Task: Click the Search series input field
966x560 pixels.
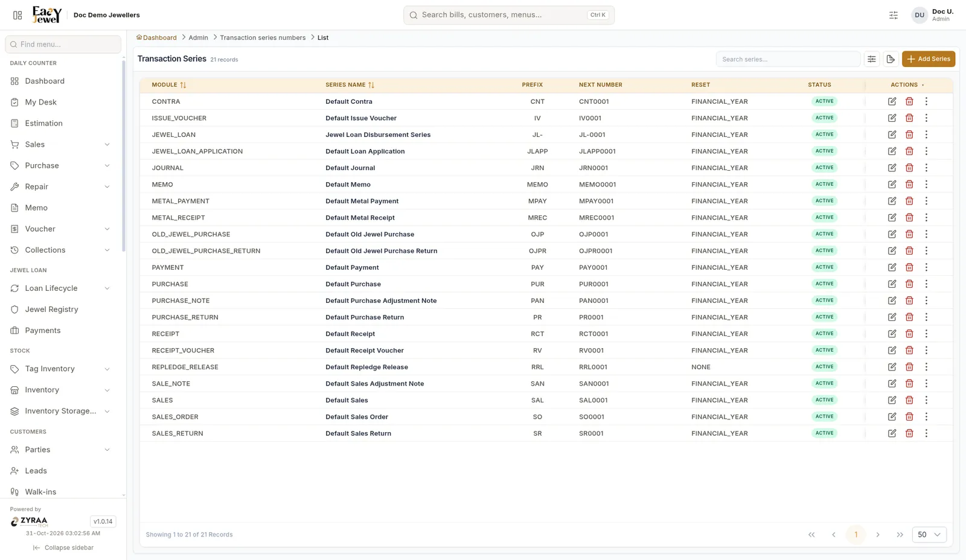Action: click(788, 59)
